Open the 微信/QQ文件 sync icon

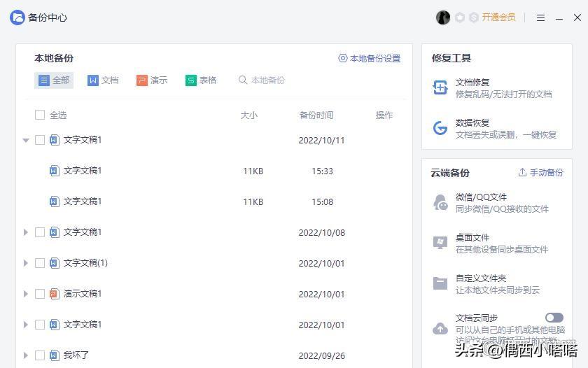[x=440, y=203]
